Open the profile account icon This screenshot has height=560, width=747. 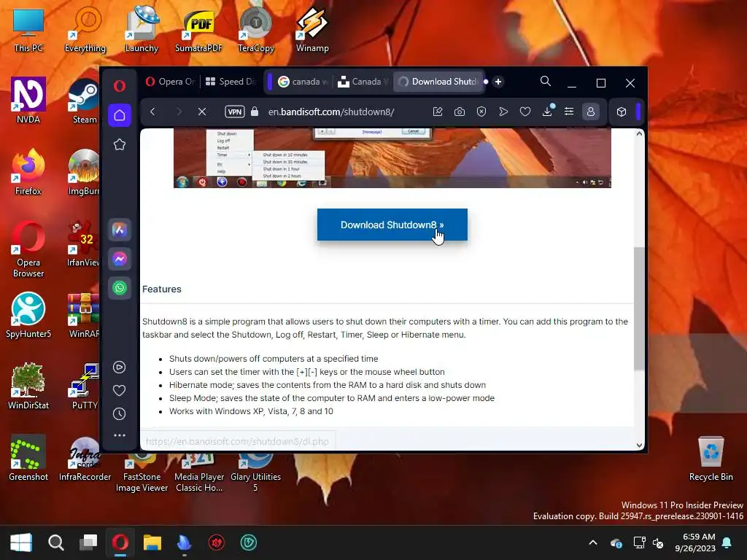(x=591, y=112)
